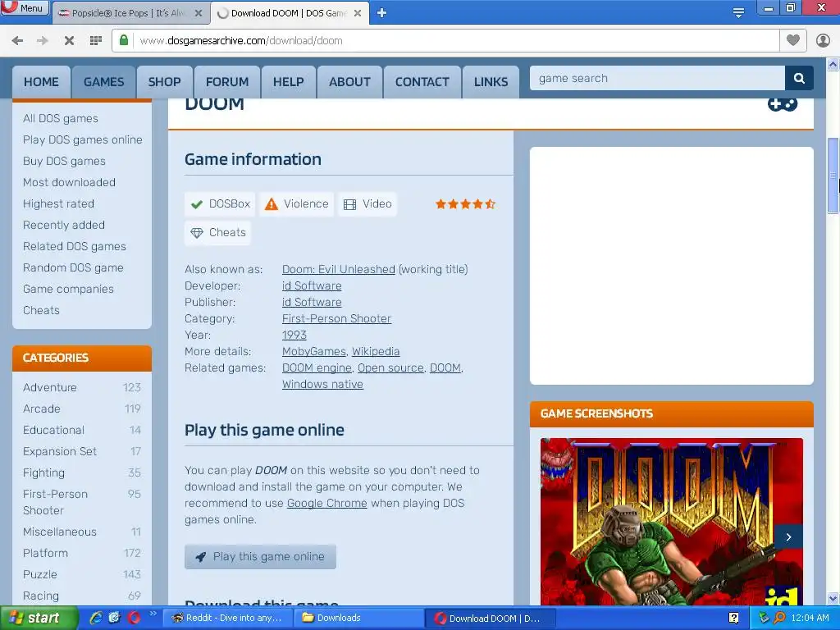Click the Windows start button

coord(39,619)
